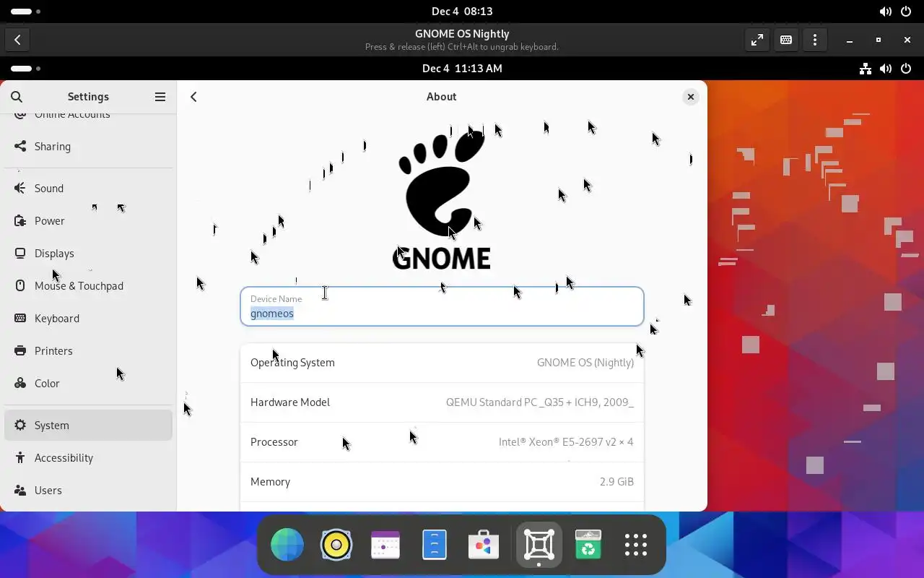Launch the yellow music app from dock
Viewport: 924px width, 578px height.
pyautogui.click(x=336, y=545)
